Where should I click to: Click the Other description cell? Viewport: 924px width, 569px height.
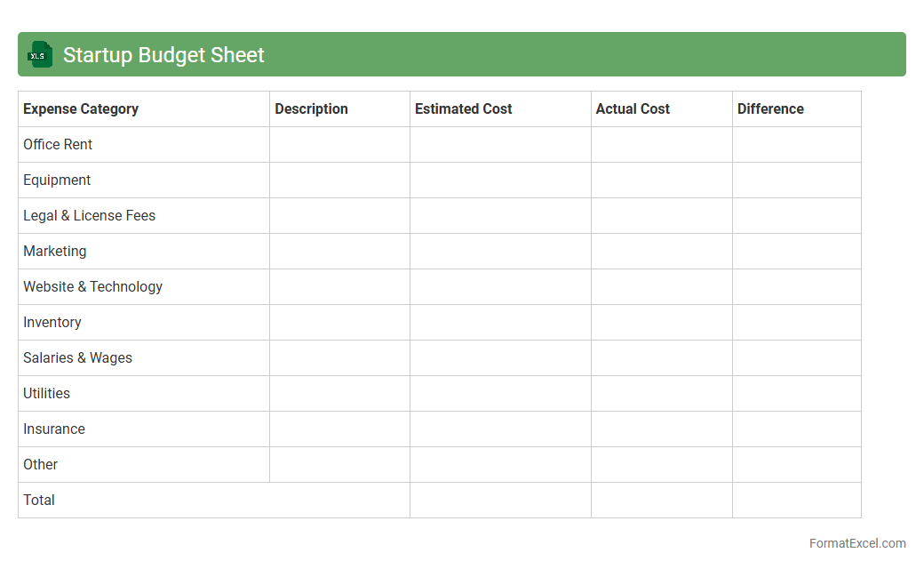(x=339, y=464)
